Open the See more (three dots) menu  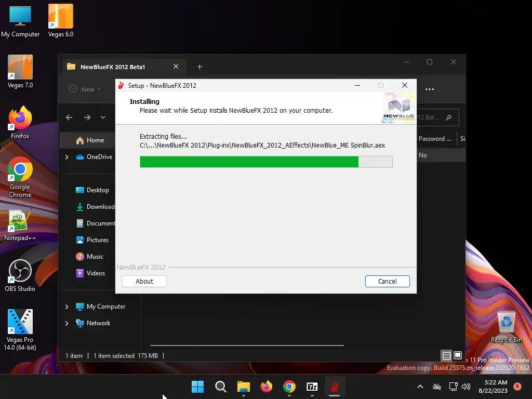pyautogui.click(x=430, y=89)
